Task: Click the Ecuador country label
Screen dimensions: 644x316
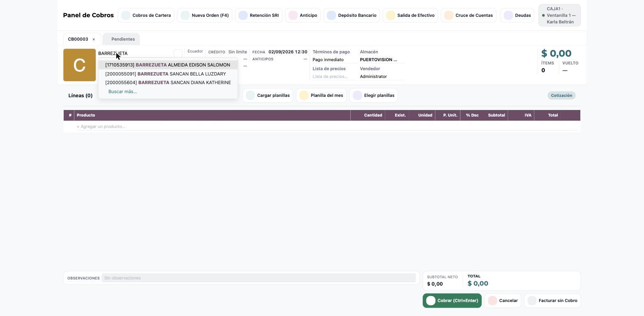Action: pyautogui.click(x=195, y=51)
